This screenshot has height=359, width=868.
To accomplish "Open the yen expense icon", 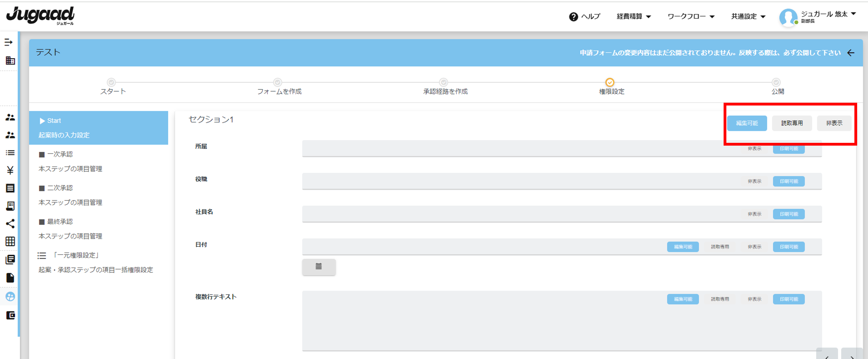I will (x=10, y=170).
